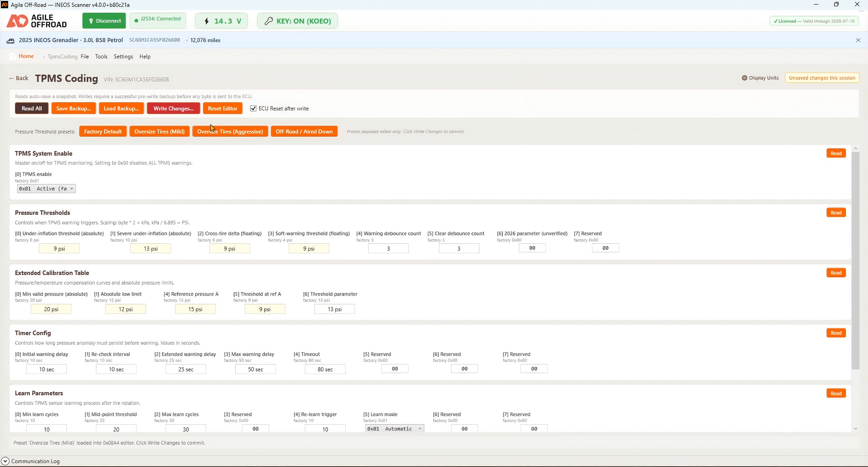Click the Unsaved changes this session badge
Viewport: 868px width, 467px height.
(822, 78)
